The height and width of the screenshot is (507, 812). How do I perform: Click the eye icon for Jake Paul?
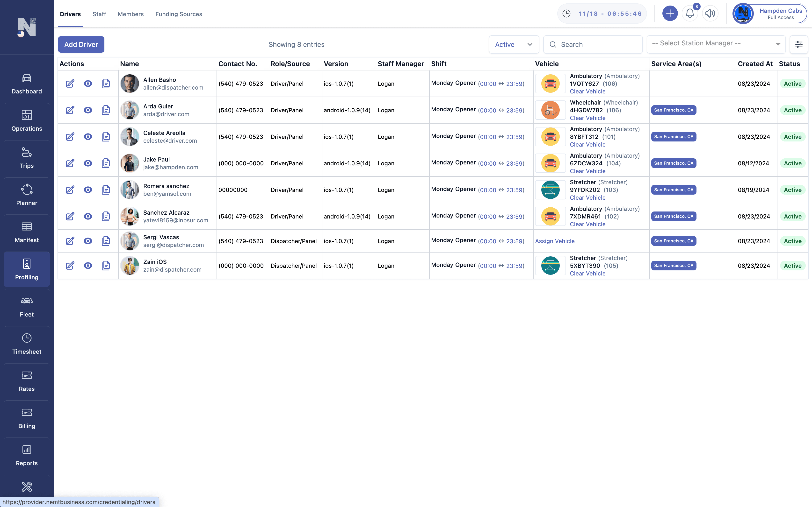(x=88, y=163)
